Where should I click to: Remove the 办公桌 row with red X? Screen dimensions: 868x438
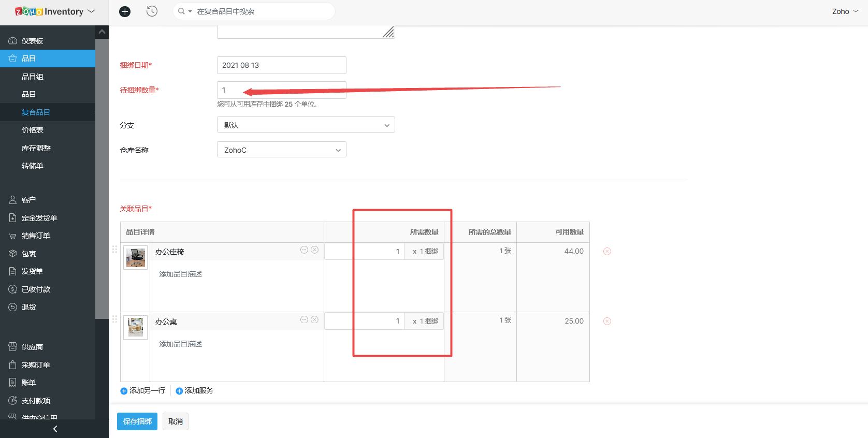point(607,322)
